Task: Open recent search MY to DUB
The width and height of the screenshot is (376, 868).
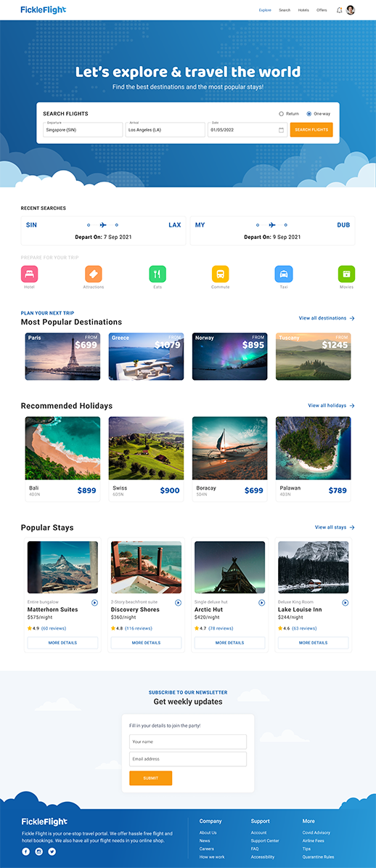Action: point(273,231)
